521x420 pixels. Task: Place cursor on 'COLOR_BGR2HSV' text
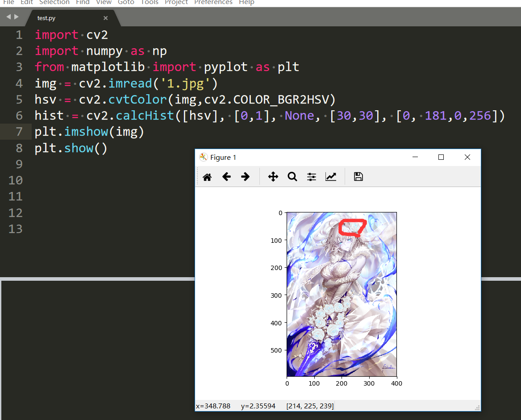pyautogui.click(x=281, y=100)
